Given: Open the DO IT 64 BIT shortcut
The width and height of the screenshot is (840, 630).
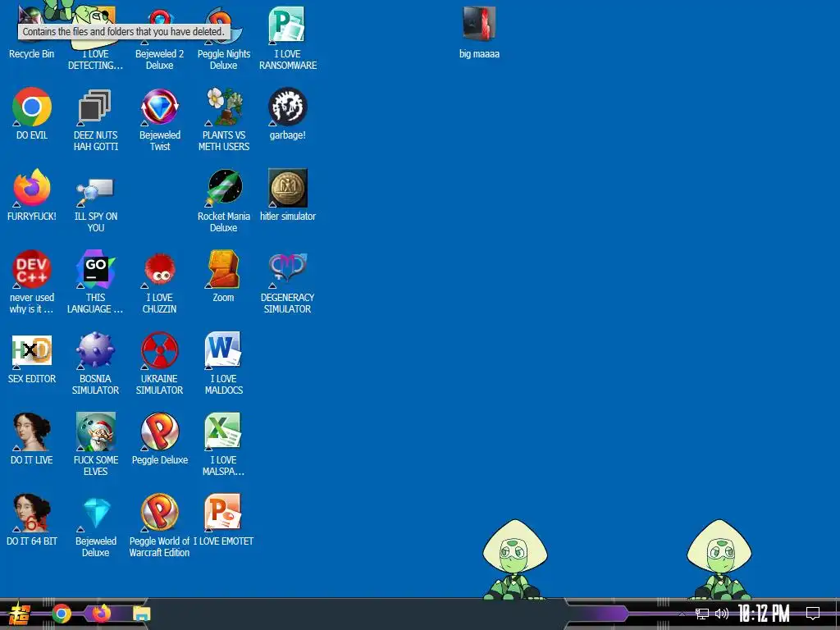Looking at the screenshot, I should pos(32,519).
